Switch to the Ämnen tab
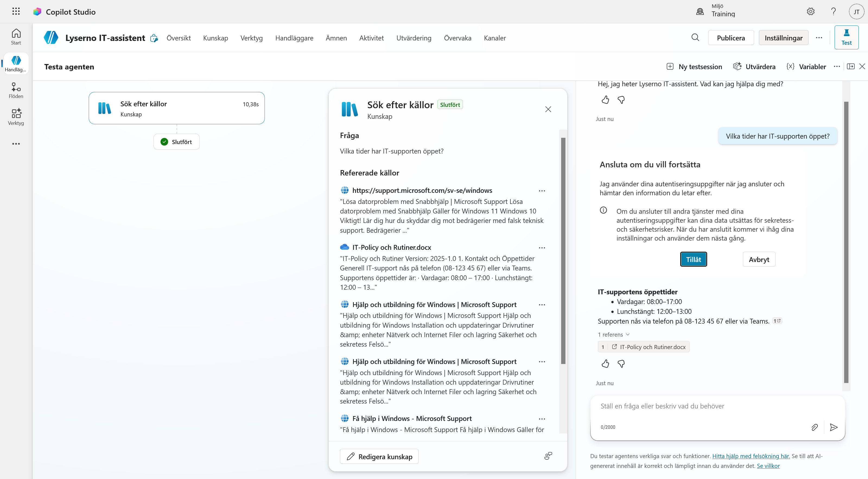868x479 pixels. [336, 38]
